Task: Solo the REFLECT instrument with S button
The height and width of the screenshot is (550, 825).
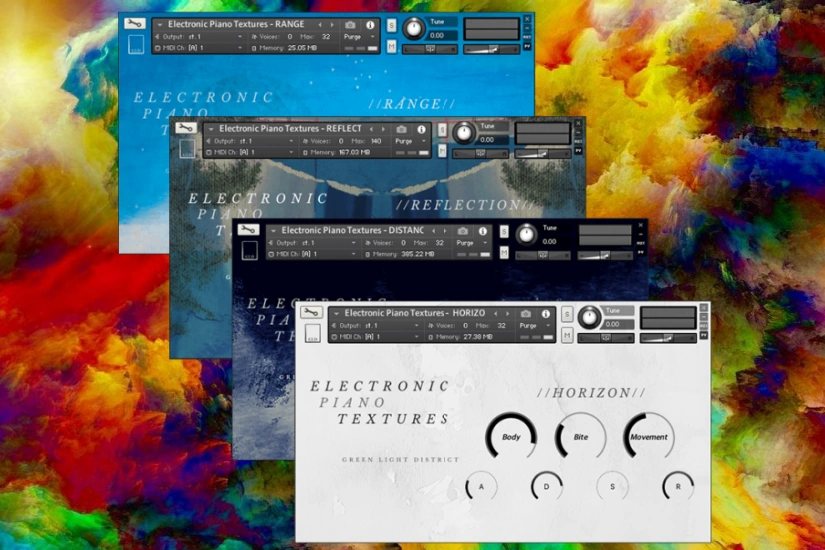Action: tap(442, 129)
